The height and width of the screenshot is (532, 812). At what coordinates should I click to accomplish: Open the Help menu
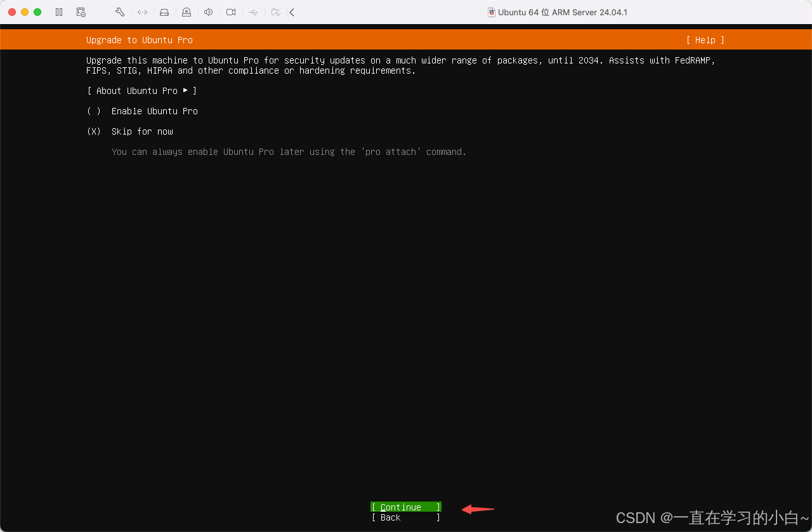(705, 40)
